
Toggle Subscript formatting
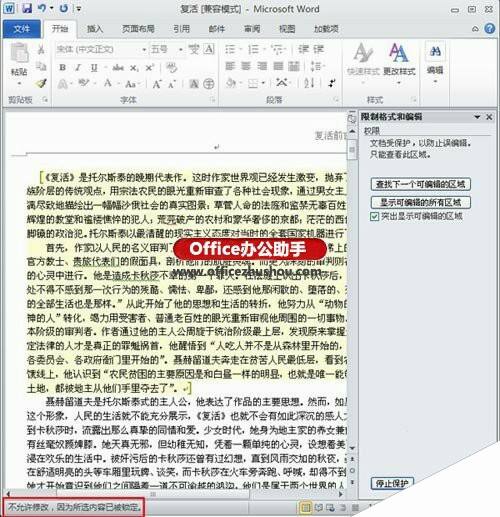134,68
